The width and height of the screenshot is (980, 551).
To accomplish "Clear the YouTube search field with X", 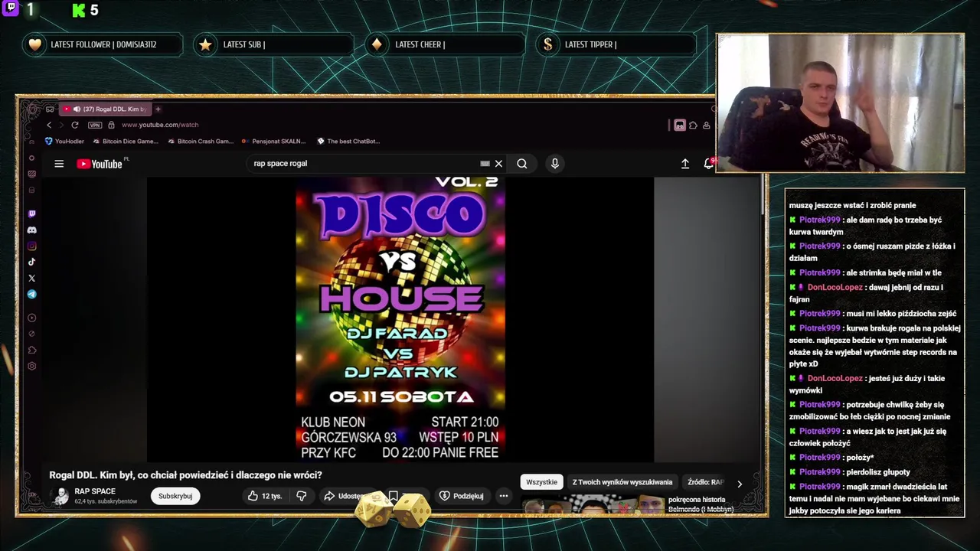I will coord(498,164).
